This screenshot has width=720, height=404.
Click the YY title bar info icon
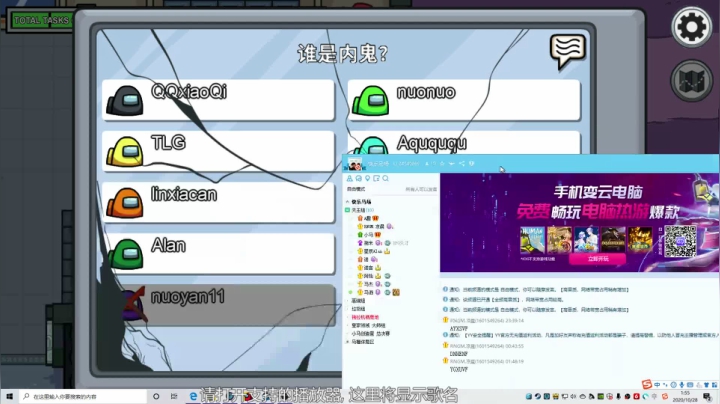point(472,163)
